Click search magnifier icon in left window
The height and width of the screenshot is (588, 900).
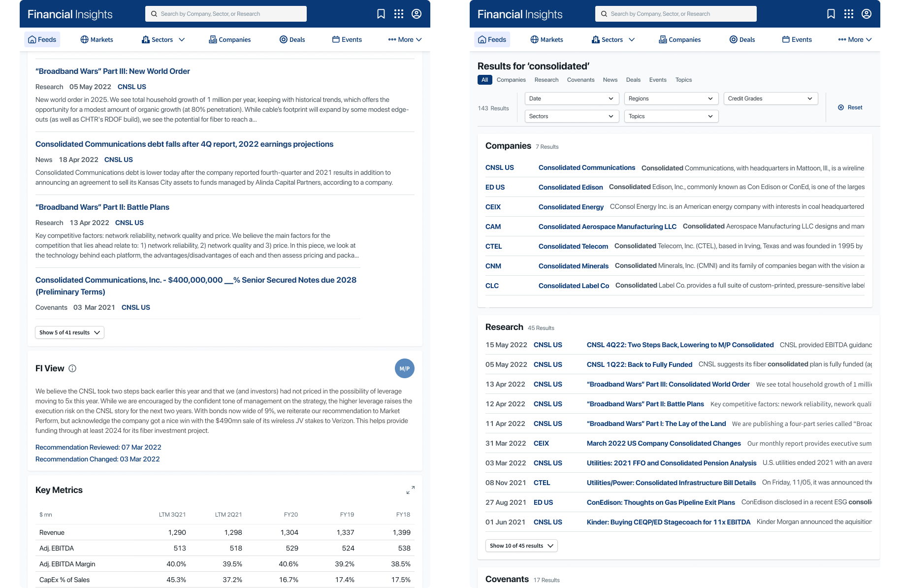(154, 14)
